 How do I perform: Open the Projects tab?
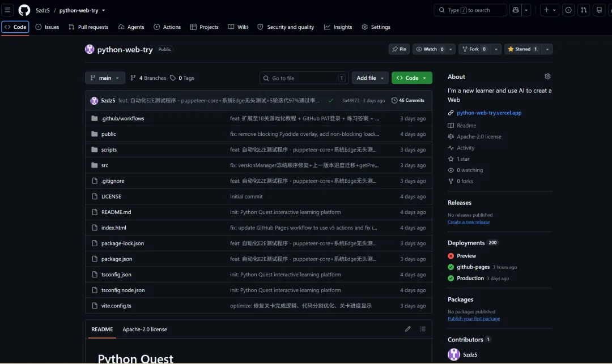(x=204, y=27)
